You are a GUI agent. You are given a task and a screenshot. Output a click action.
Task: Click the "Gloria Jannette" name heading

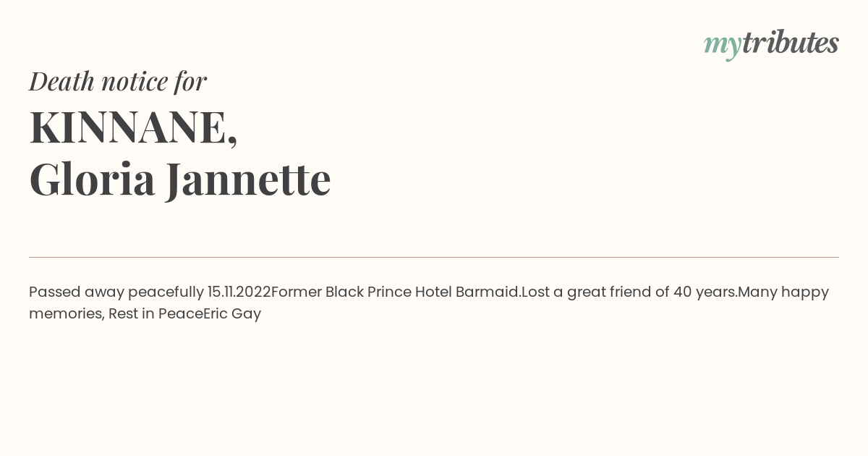pos(180,180)
